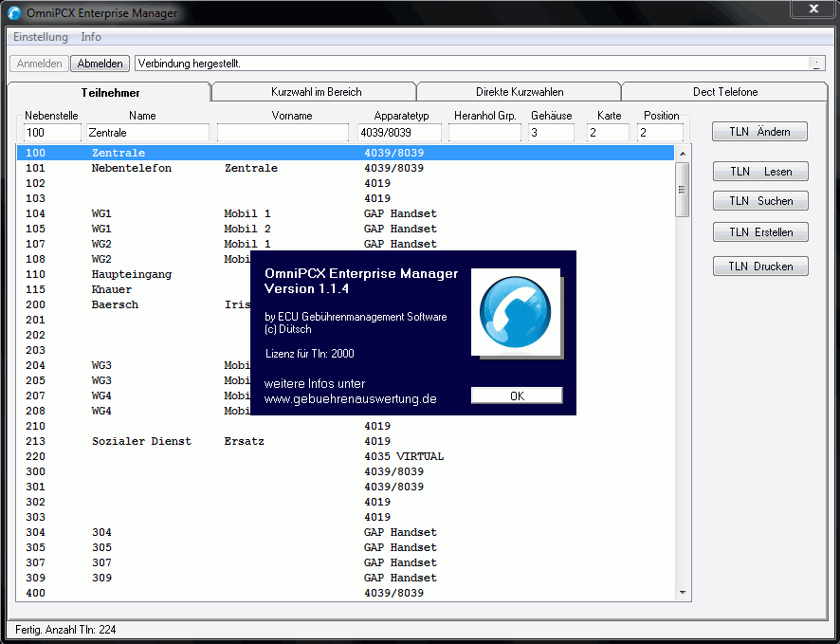Click the disabled Anmelden button
The image size is (840, 644).
point(39,64)
